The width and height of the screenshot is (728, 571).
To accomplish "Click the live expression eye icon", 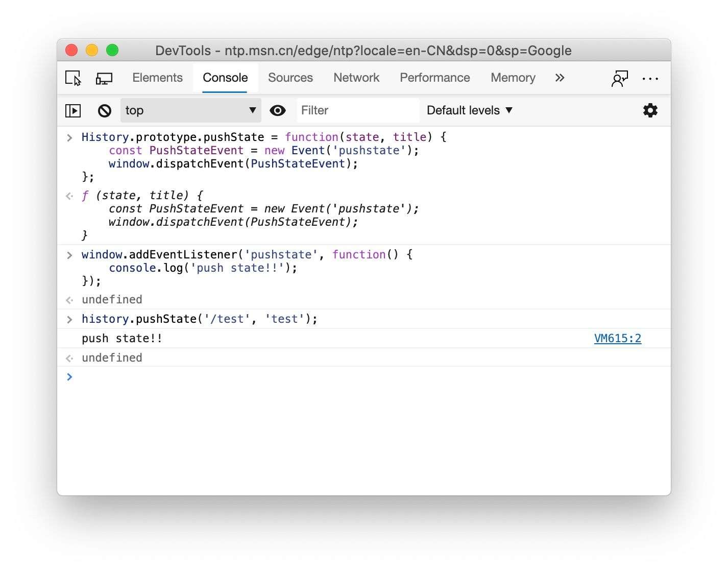I will click(278, 110).
